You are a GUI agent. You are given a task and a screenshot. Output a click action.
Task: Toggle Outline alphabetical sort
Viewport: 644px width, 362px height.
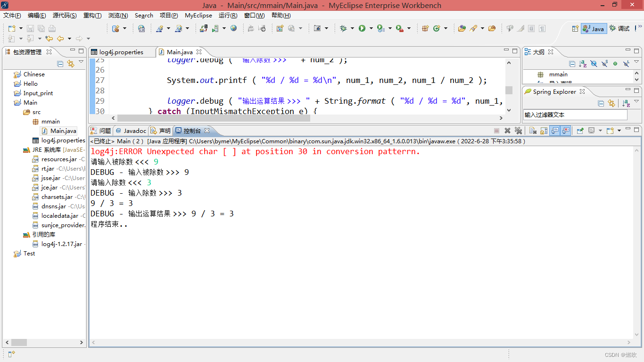click(x=583, y=64)
